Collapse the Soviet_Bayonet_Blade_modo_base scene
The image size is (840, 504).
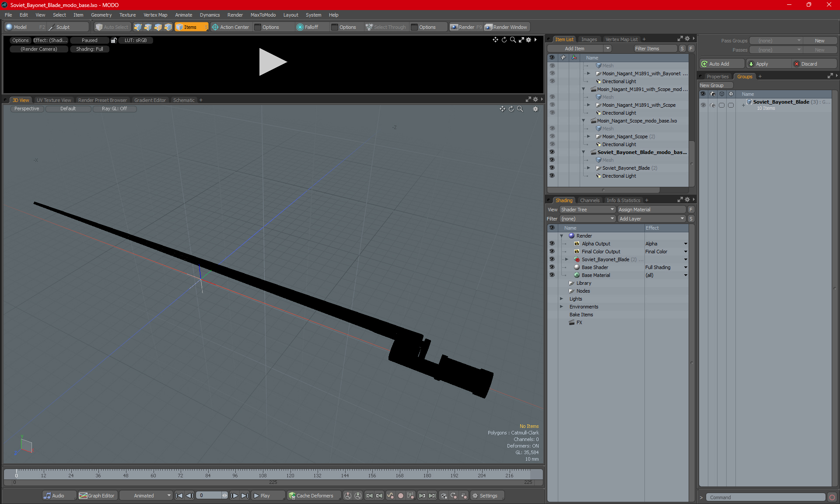pos(583,152)
